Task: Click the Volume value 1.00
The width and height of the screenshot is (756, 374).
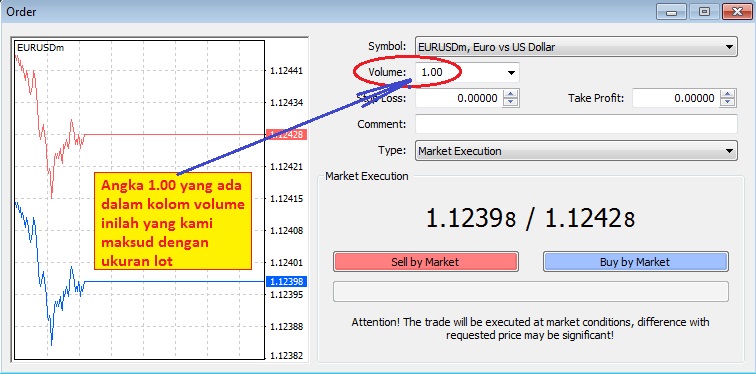Action: coord(432,73)
